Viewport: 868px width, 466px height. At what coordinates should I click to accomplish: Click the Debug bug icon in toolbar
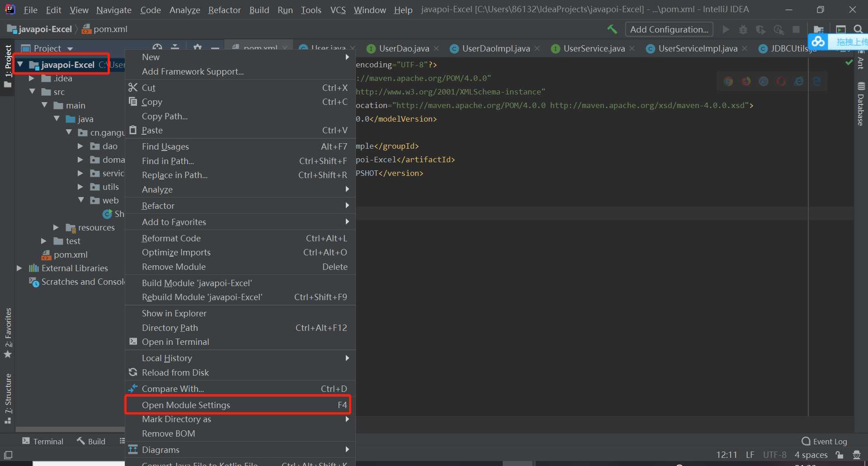pyautogui.click(x=743, y=29)
